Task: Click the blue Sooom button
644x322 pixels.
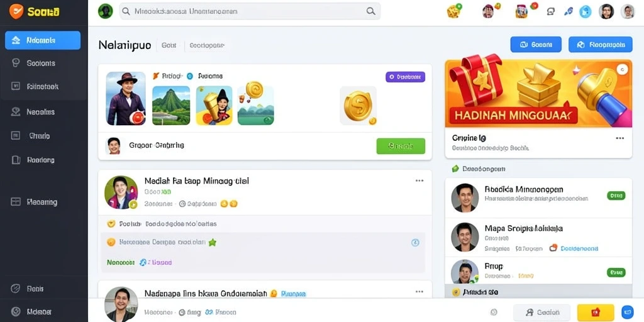Action: coord(536,45)
